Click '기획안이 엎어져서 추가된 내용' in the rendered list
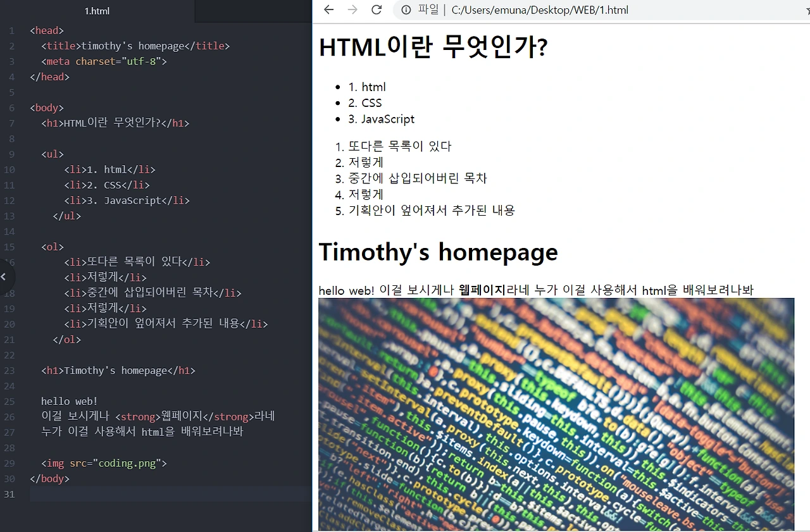The height and width of the screenshot is (532, 810). coord(432,211)
